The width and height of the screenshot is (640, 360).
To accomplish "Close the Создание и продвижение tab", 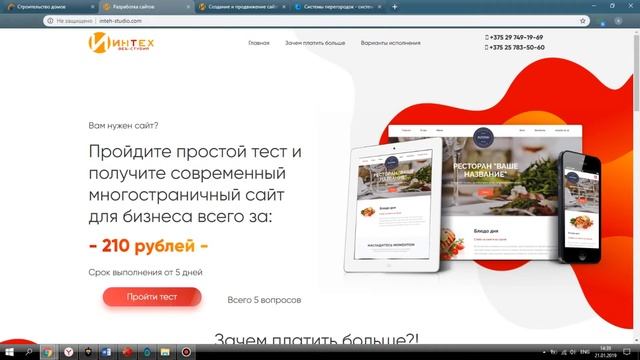I will click(284, 7).
